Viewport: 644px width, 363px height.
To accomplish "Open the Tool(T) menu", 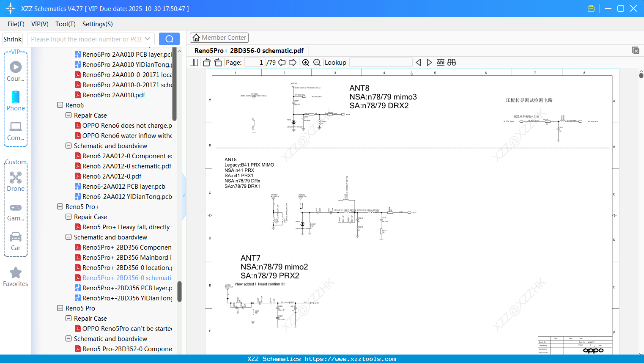I will (x=65, y=24).
